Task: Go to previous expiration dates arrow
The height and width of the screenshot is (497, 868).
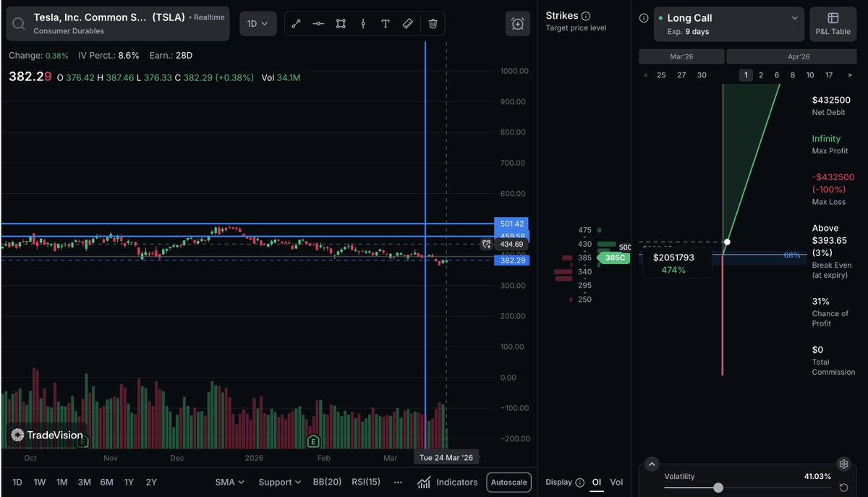Action: tap(645, 75)
